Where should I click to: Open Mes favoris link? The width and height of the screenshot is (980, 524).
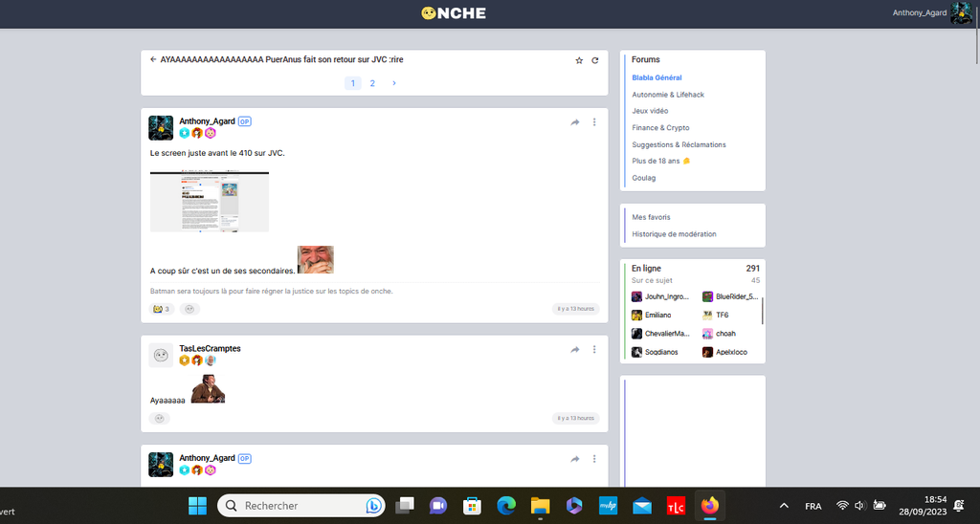tap(651, 217)
